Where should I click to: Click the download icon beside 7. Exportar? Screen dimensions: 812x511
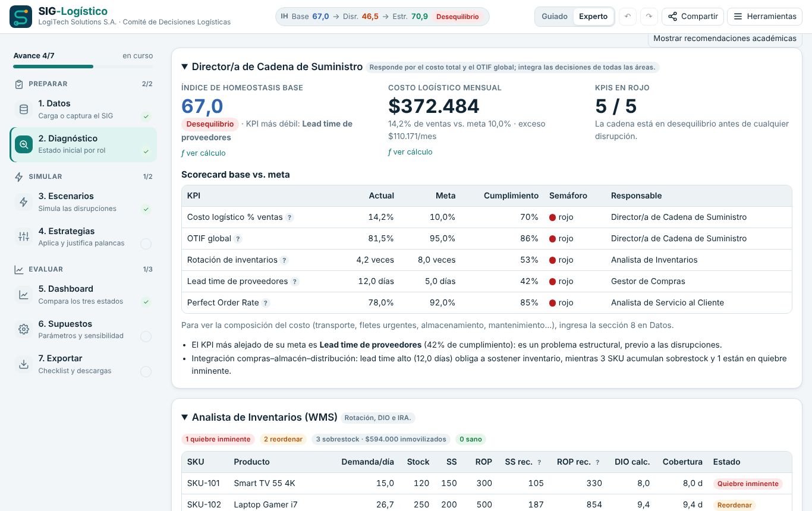point(24,364)
